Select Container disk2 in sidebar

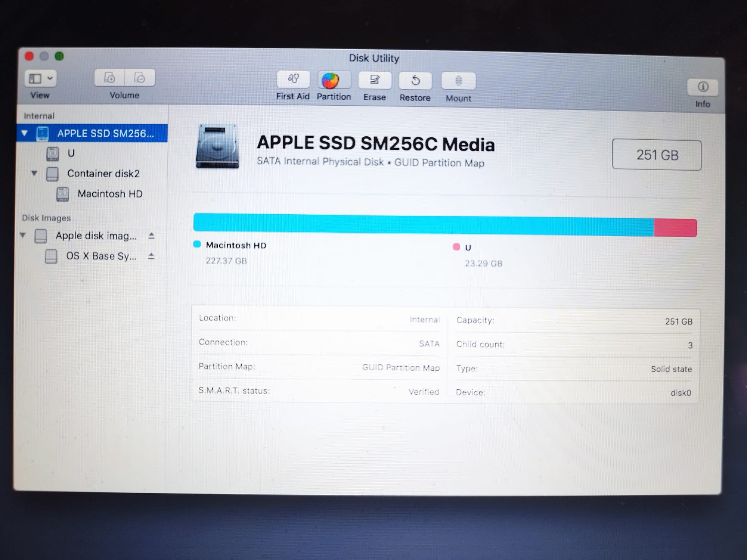[103, 174]
